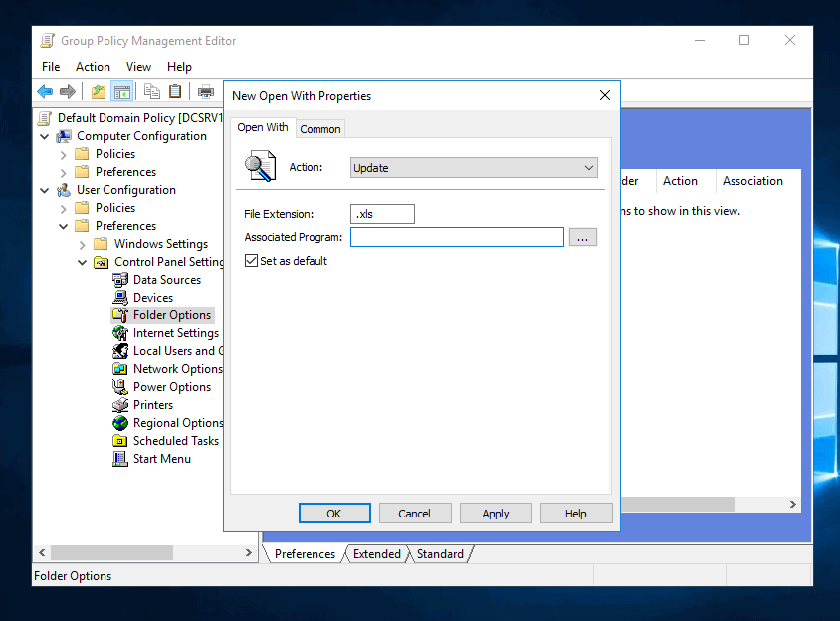Click the Back arrow toolbar icon
This screenshot has width=840, height=621.
(x=45, y=92)
